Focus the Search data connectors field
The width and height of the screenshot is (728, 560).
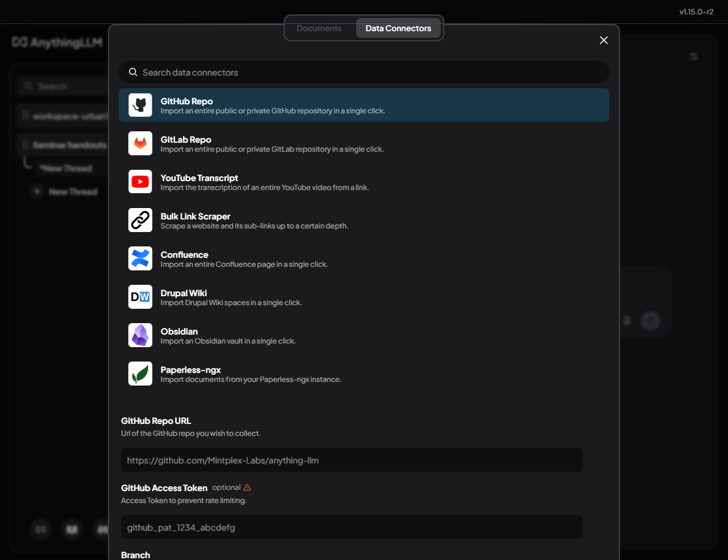(364, 72)
